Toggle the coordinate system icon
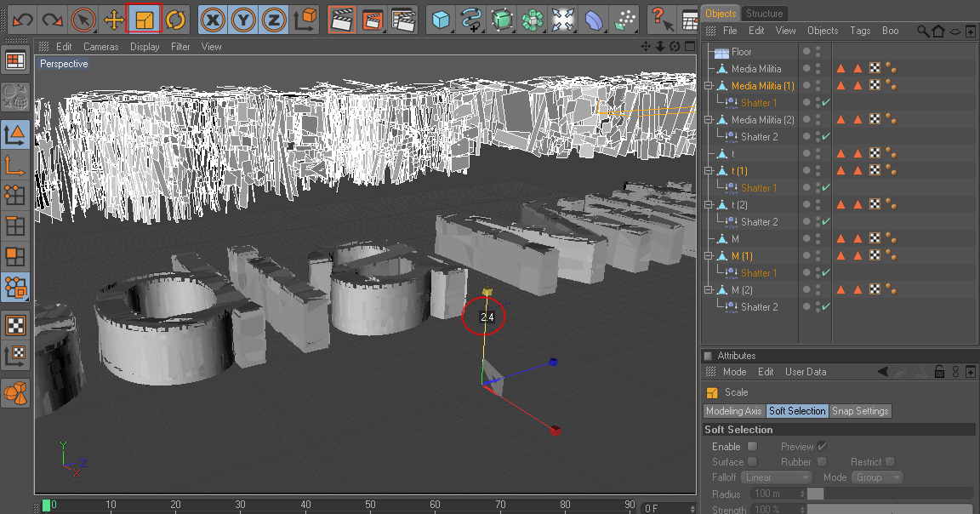 click(x=305, y=20)
